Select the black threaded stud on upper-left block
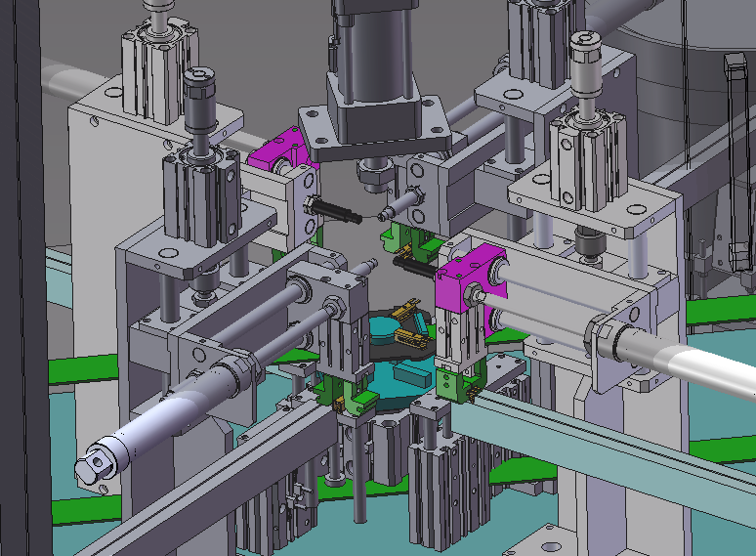The image size is (756, 556). coord(336,212)
